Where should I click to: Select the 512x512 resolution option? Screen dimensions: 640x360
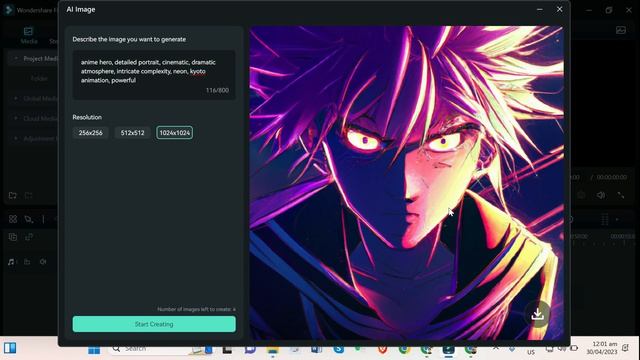(133, 133)
